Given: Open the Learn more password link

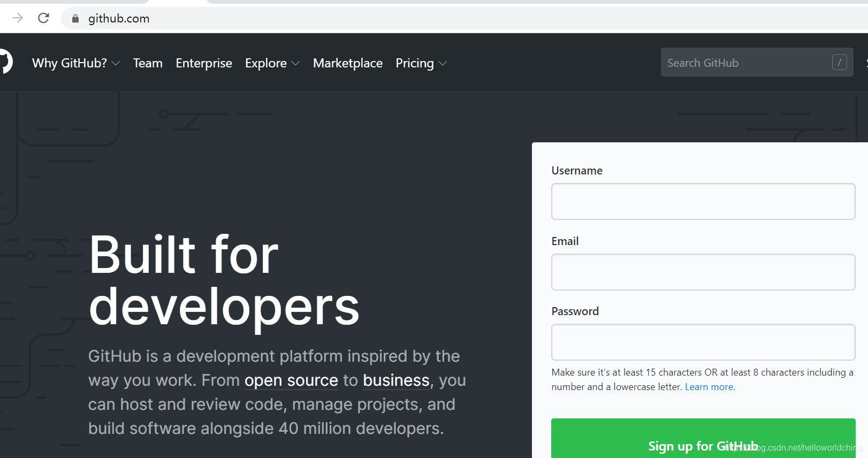Looking at the screenshot, I should click(x=709, y=387).
